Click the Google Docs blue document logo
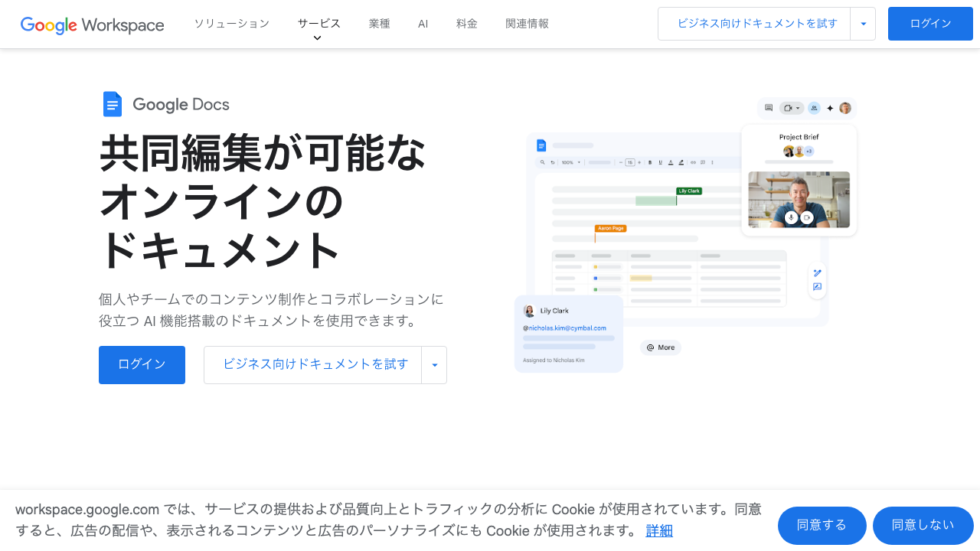 click(113, 103)
